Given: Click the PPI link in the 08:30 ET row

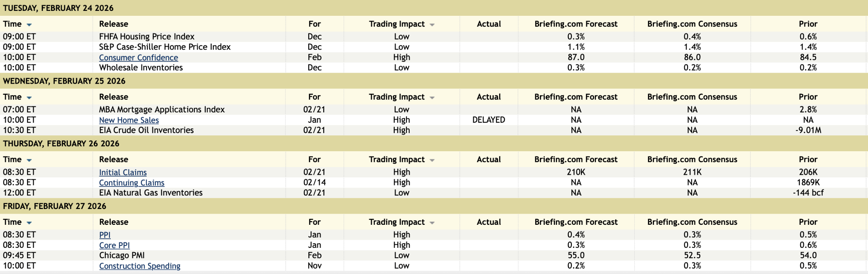Looking at the screenshot, I should (105, 235).
